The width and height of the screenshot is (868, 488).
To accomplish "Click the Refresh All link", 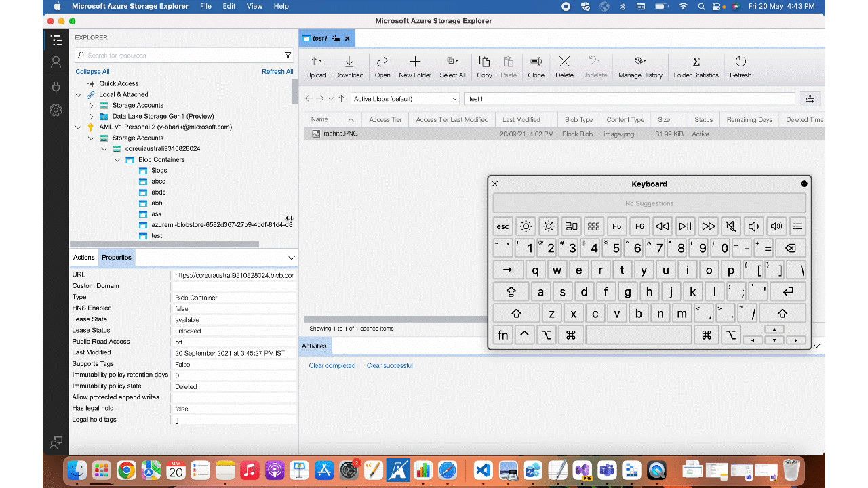I will [x=277, y=72].
